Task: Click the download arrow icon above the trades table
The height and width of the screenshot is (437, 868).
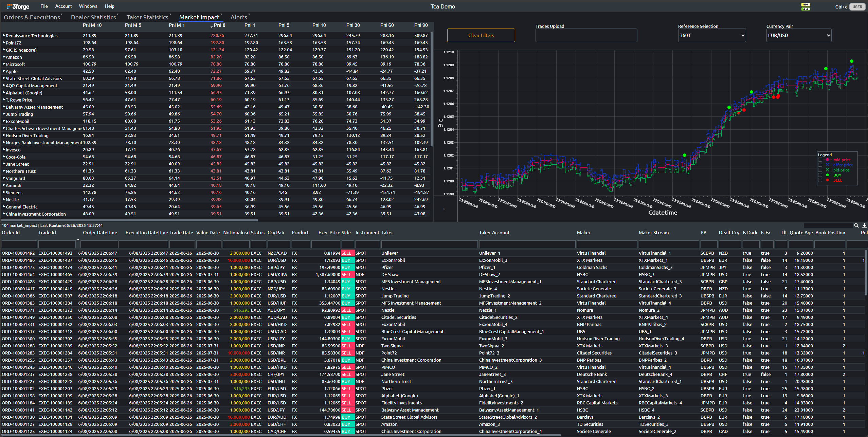Action: (864, 225)
